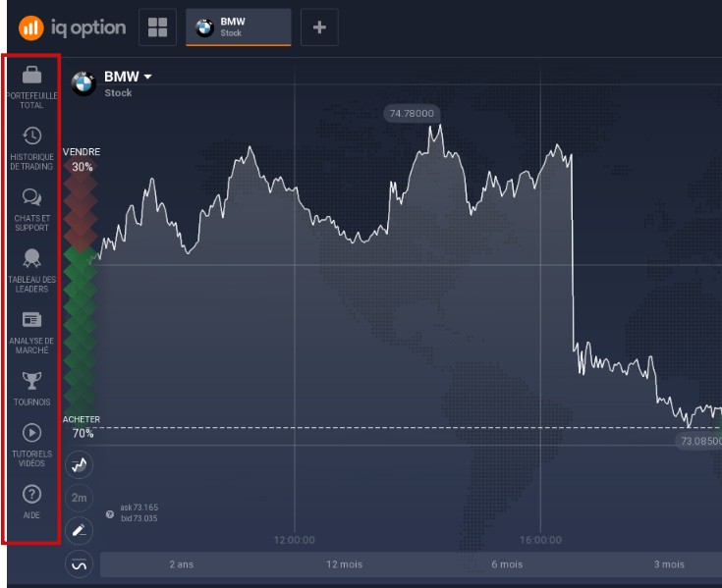Open Historique de Trading clock icon
This screenshot has width=722, height=588.
pos(31,136)
